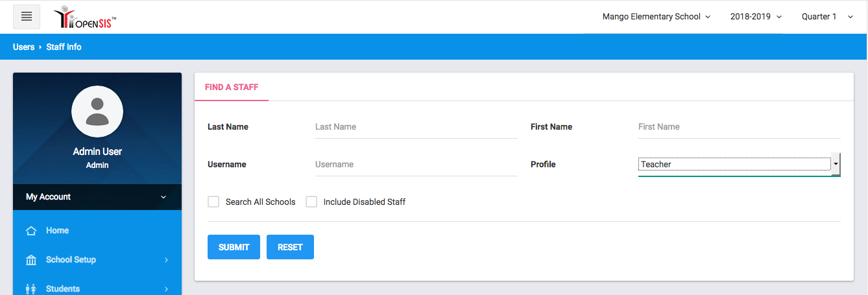Focus the Last Name input field
The height and width of the screenshot is (295, 868).
[415, 127]
